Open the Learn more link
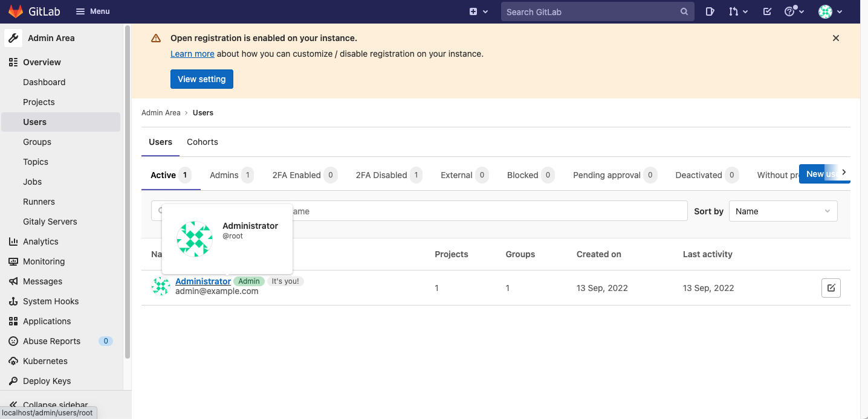The height and width of the screenshot is (419, 868). [x=192, y=54]
